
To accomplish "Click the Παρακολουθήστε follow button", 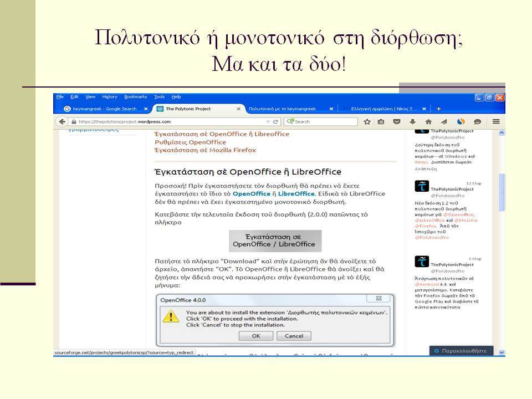I will tap(461, 351).
